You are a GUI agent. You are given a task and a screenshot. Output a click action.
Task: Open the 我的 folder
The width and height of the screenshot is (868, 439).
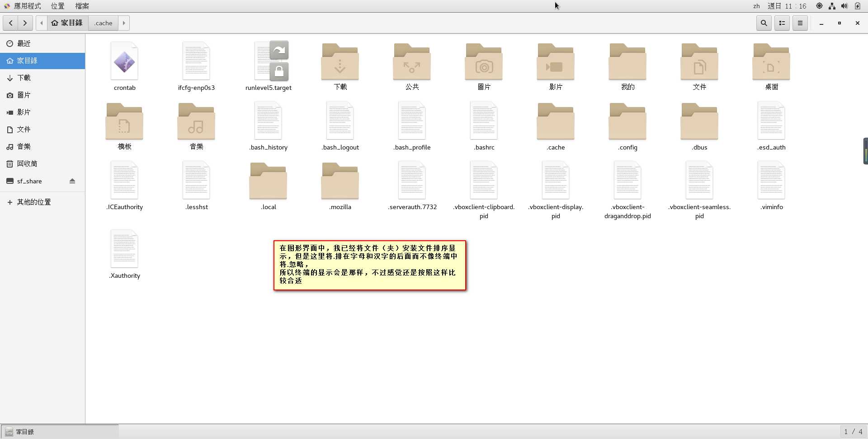click(627, 62)
